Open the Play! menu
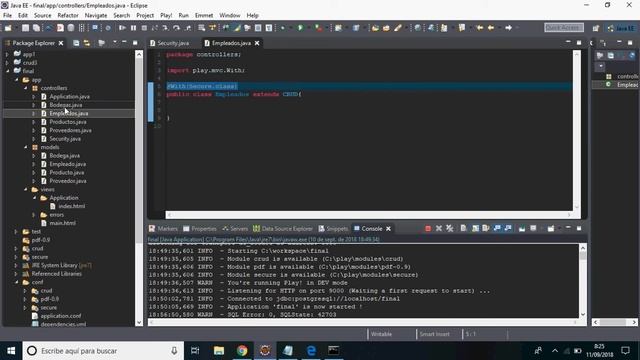This screenshot has height=360, width=640. 166,16
